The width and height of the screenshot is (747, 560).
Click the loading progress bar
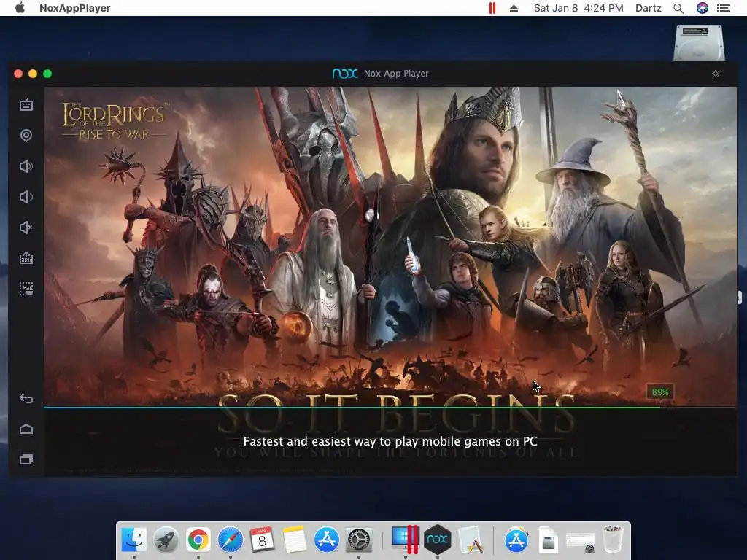[x=390, y=407]
